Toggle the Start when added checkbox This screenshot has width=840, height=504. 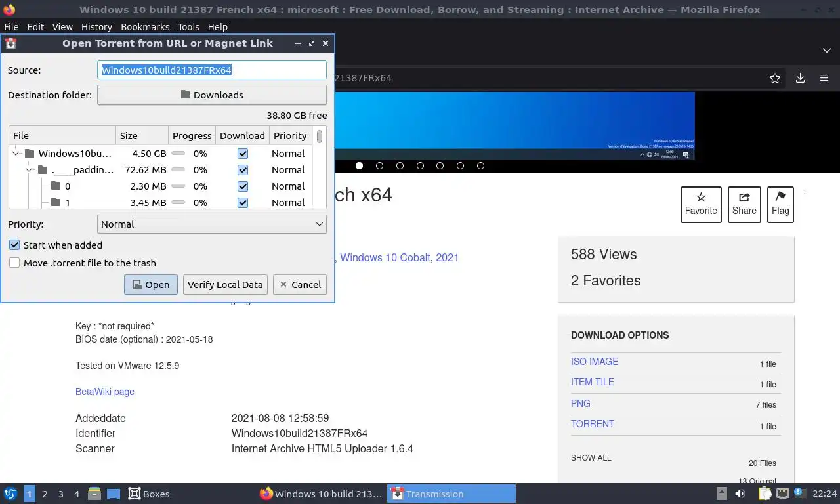tap(14, 245)
